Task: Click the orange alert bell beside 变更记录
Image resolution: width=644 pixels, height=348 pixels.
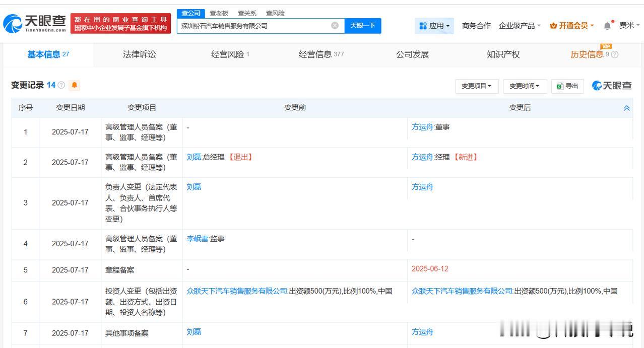Action: [75, 85]
